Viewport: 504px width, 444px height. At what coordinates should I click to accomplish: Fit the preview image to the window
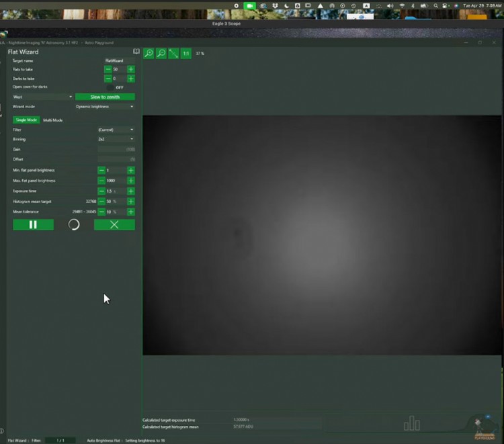click(173, 53)
